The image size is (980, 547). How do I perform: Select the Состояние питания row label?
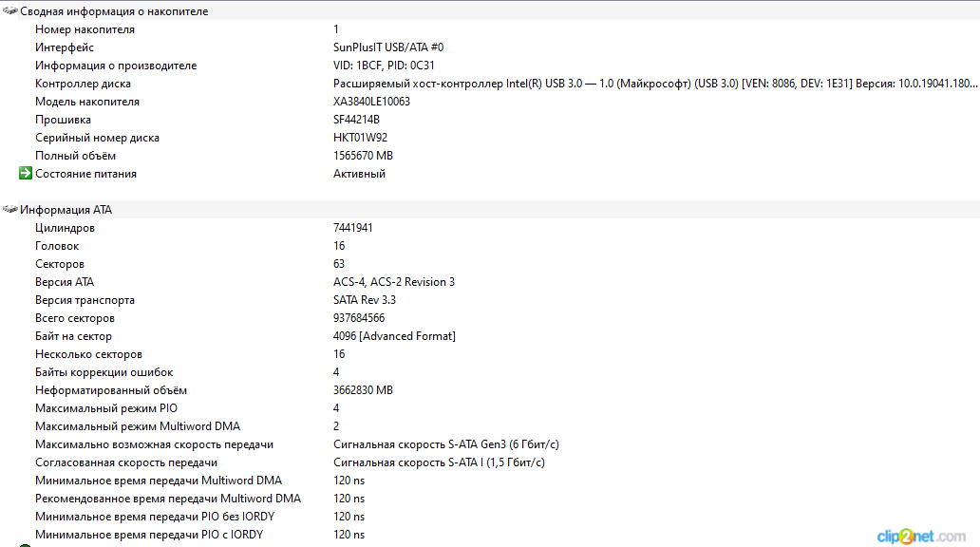(x=85, y=174)
